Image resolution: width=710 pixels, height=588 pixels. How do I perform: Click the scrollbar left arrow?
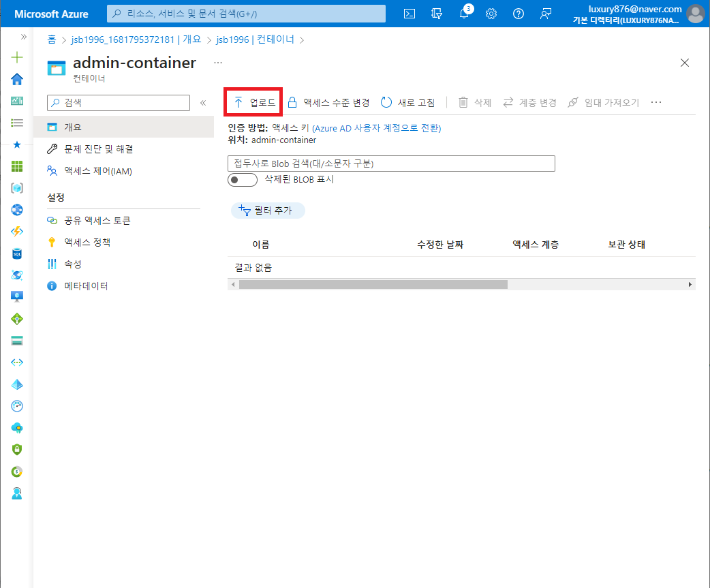coord(233,284)
